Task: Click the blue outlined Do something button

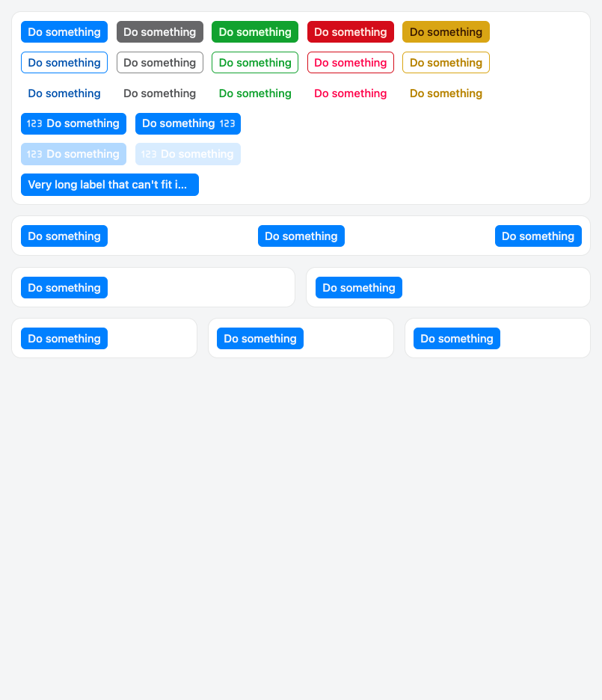Action: (x=64, y=63)
